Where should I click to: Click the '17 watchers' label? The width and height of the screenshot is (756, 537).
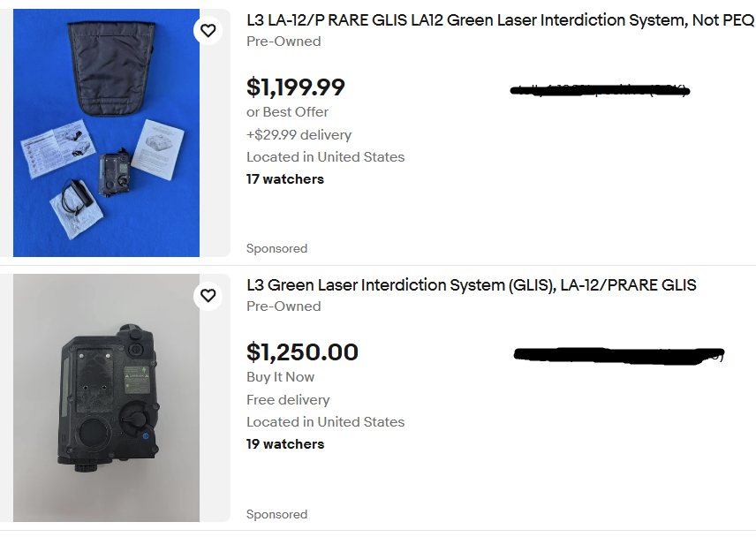(285, 179)
